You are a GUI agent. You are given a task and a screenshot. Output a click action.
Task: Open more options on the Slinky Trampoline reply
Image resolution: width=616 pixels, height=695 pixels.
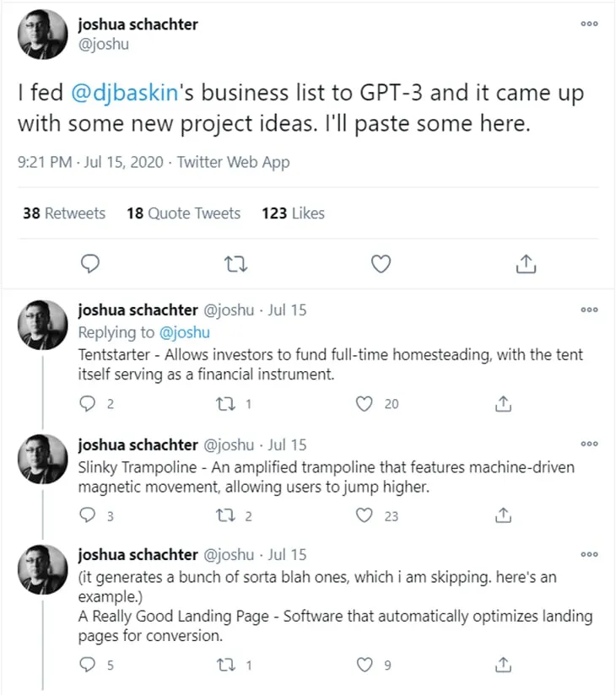(588, 444)
